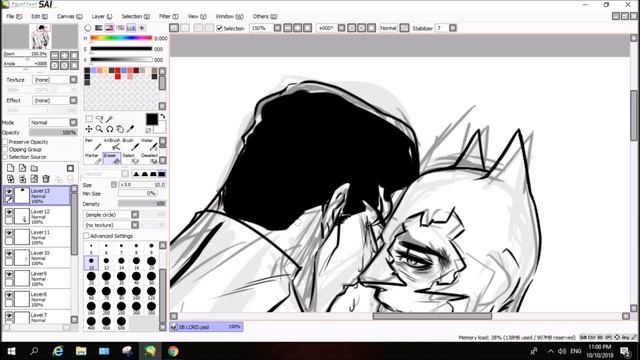Image resolution: width=640 pixels, height=360 pixels.
Task: Open the Layer menu
Action: click(102, 16)
